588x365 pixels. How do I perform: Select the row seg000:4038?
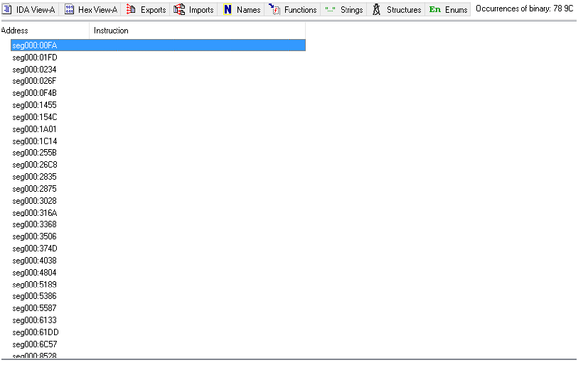[x=158, y=261]
